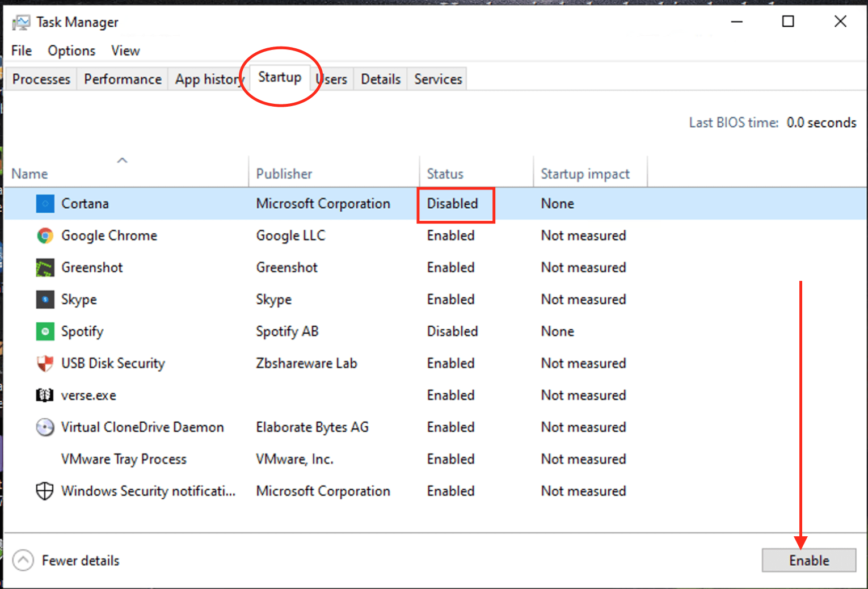Screen dimensions: 868x589
Task: Open the Options menu
Action: [71, 51]
